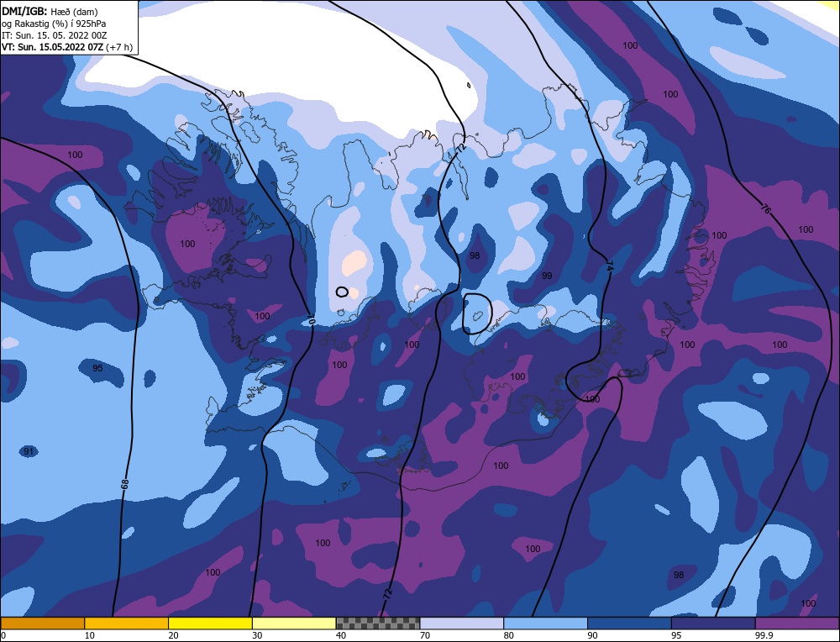Select the dark indigo 95–99.9 legend swatch
Image resolution: width=840 pixels, height=642 pixels.
(x=713, y=624)
